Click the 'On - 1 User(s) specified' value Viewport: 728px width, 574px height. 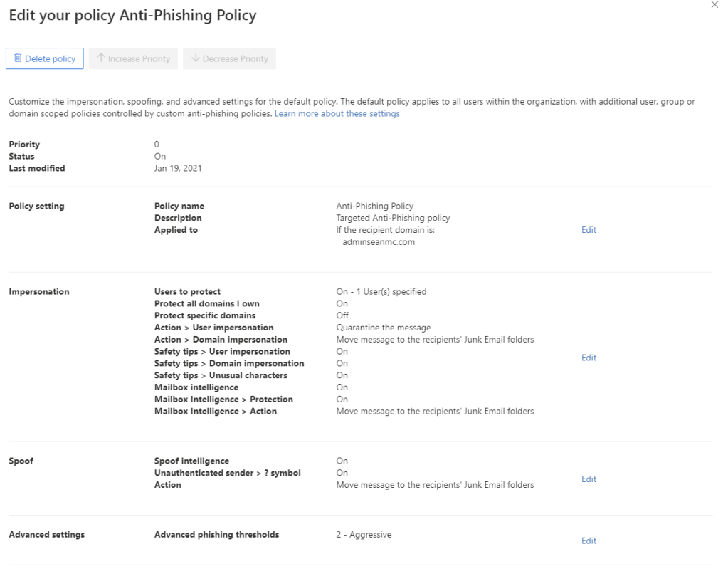pyautogui.click(x=381, y=291)
